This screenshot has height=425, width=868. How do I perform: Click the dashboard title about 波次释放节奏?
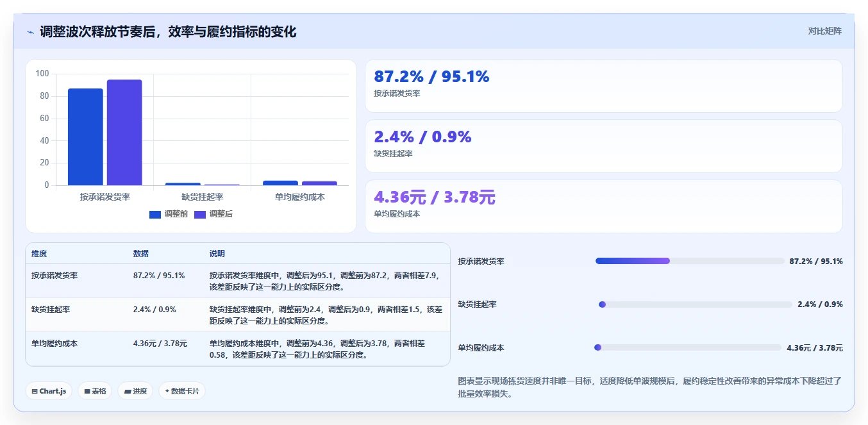coord(168,32)
